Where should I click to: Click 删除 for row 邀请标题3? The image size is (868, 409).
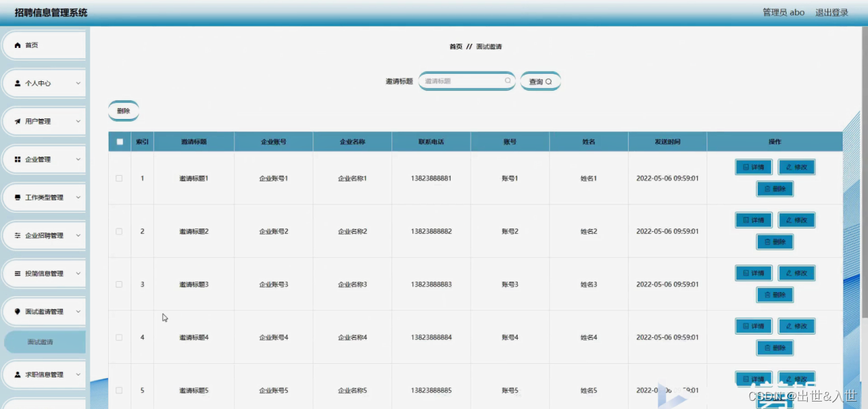click(775, 295)
